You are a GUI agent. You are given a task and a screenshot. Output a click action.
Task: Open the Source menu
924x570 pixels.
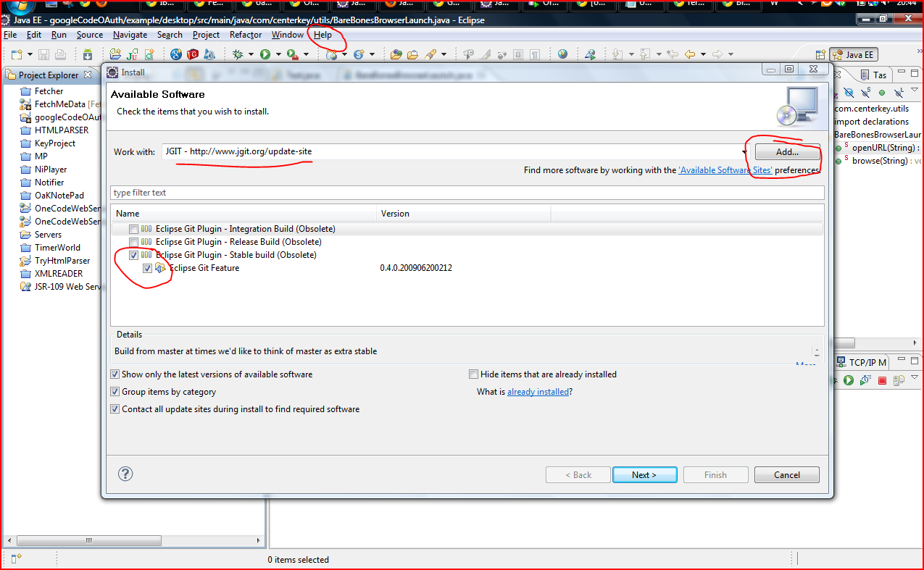(90, 35)
